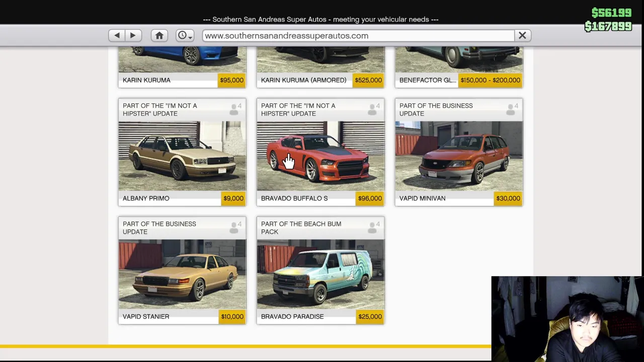Click the $30,000 Vapid Minivan price
Image resolution: width=644 pixels, height=362 pixels.
pos(508,198)
